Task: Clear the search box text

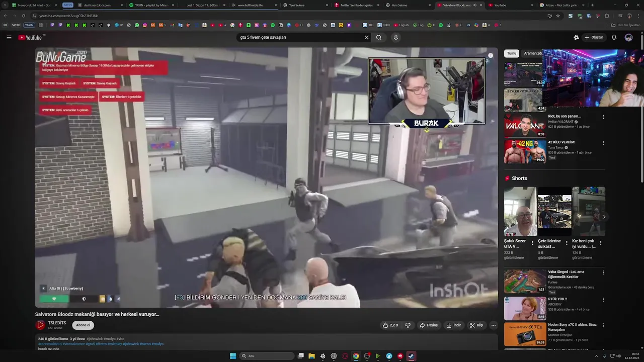Action: (367, 37)
